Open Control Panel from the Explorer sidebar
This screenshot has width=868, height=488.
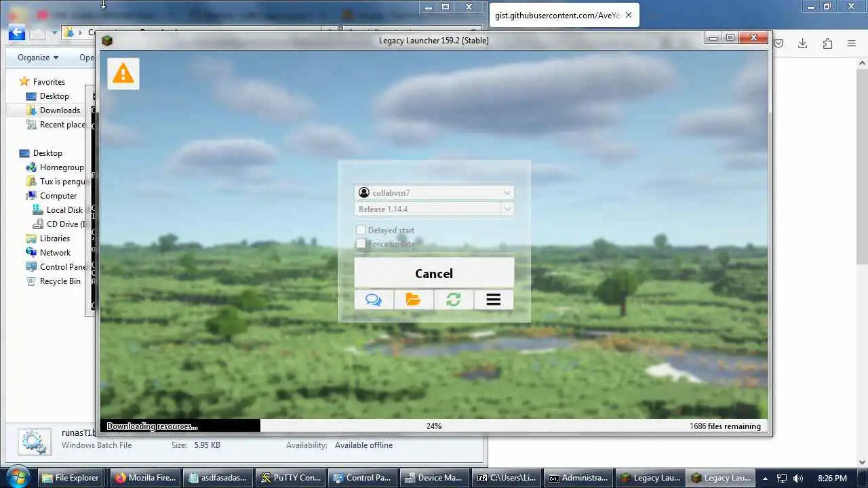(62, 266)
